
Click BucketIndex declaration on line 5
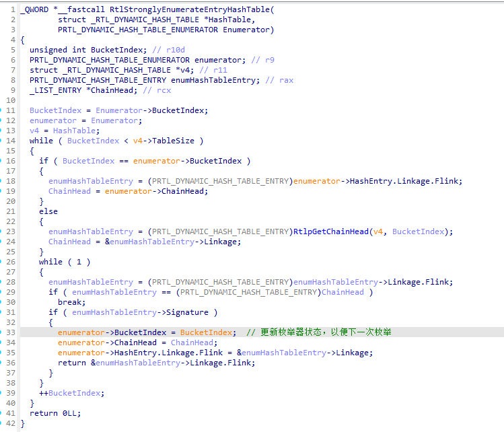(x=116, y=50)
